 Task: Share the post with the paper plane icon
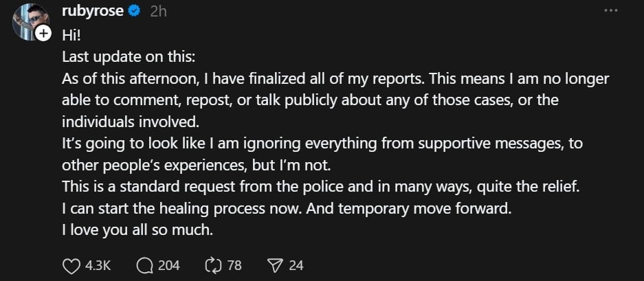pos(274,265)
